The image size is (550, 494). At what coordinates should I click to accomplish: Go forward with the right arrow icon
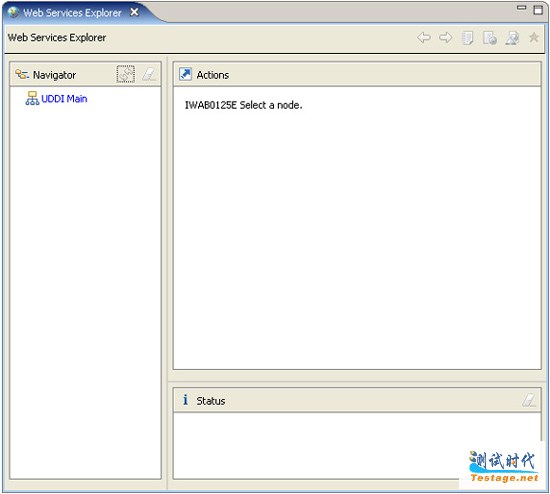445,38
